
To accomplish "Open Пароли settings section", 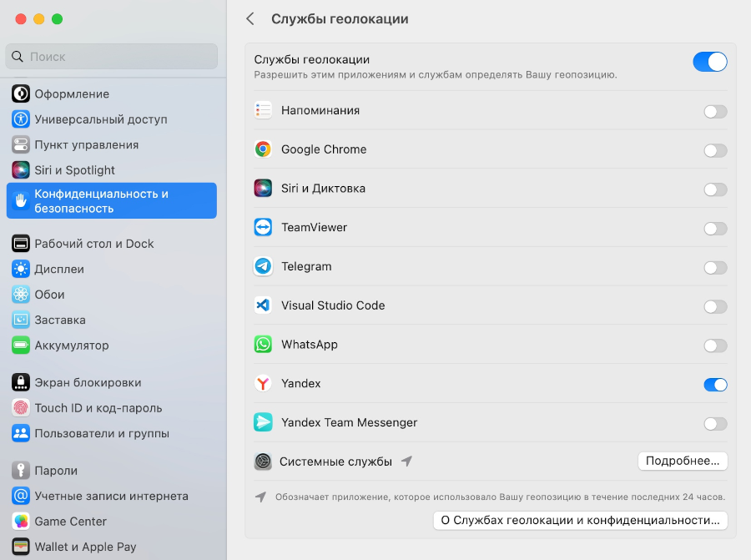I will click(55, 471).
